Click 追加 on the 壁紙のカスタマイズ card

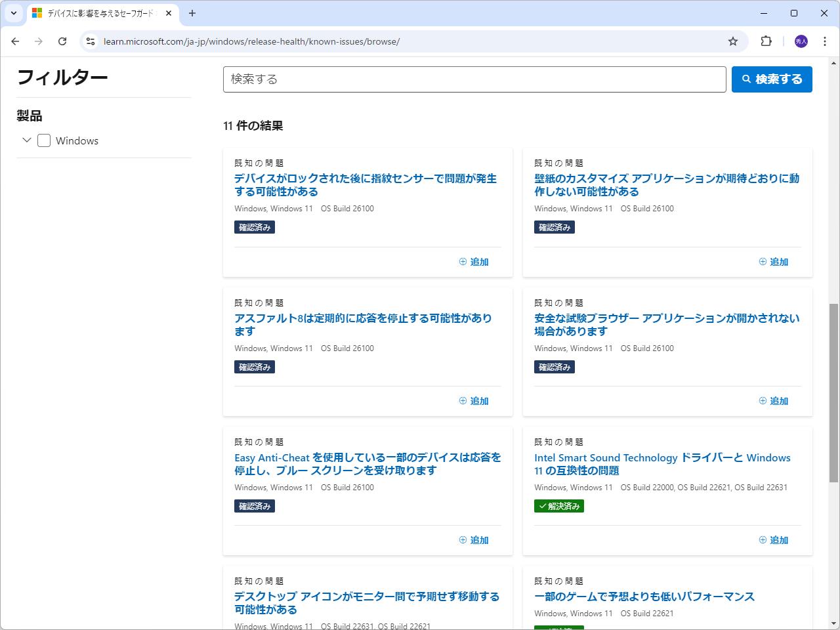(775, 261)
